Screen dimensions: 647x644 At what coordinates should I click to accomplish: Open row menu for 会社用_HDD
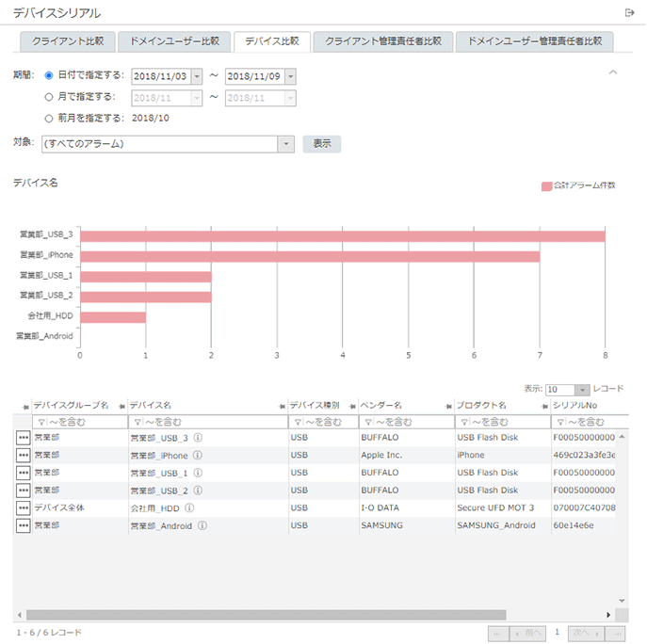23,507
